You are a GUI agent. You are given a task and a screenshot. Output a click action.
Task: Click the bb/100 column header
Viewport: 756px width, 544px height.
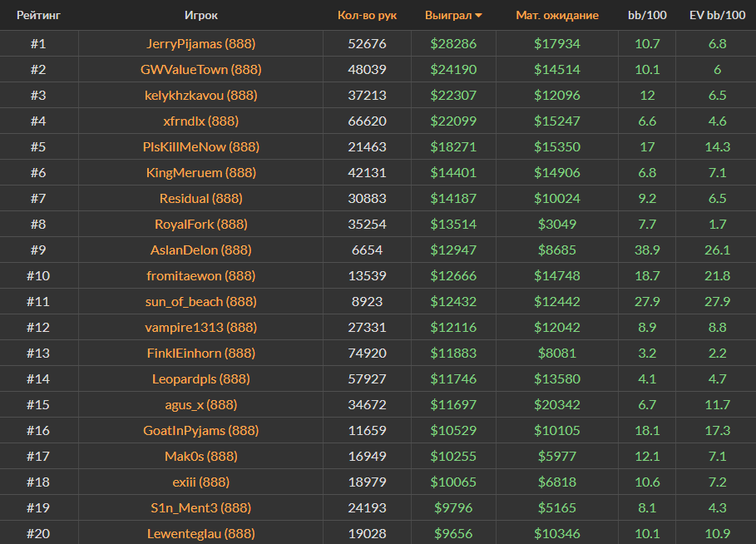647,15
